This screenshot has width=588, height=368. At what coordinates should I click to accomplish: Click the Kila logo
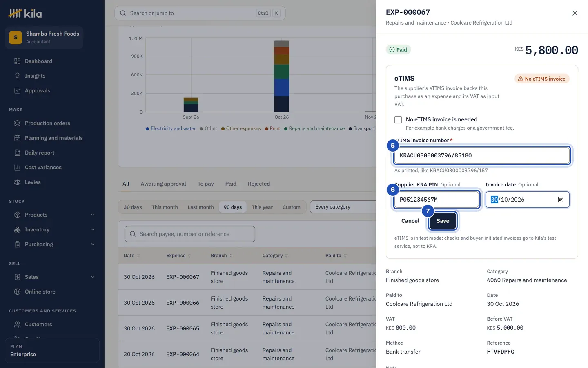(x=25, y=13)
